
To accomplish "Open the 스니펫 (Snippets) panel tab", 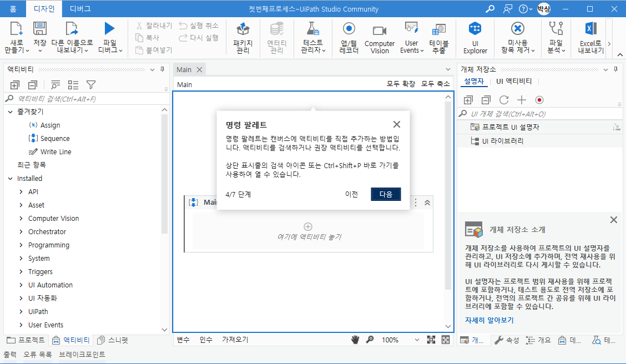I will coord(113,340).
